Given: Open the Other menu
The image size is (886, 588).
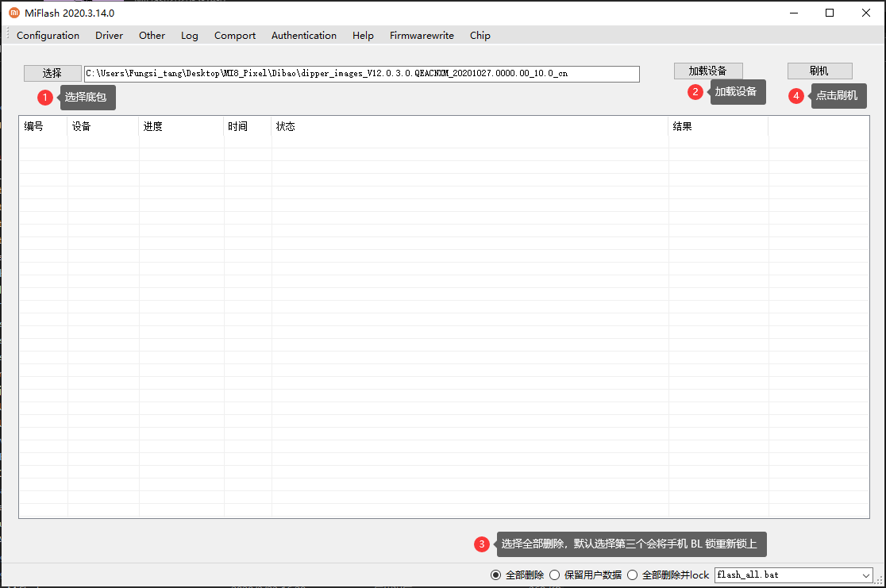Looking at the screenshot, I should pyautogui.click(x=152, y=36).
